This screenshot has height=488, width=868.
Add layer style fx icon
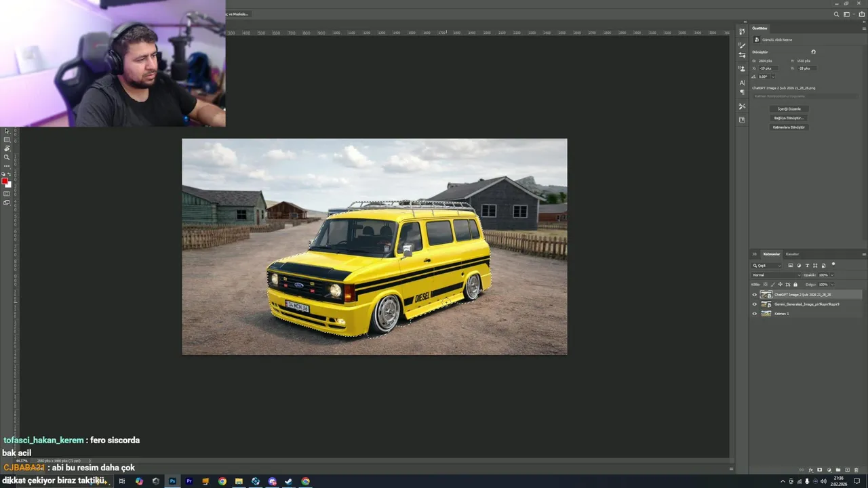tap(811, 470)
